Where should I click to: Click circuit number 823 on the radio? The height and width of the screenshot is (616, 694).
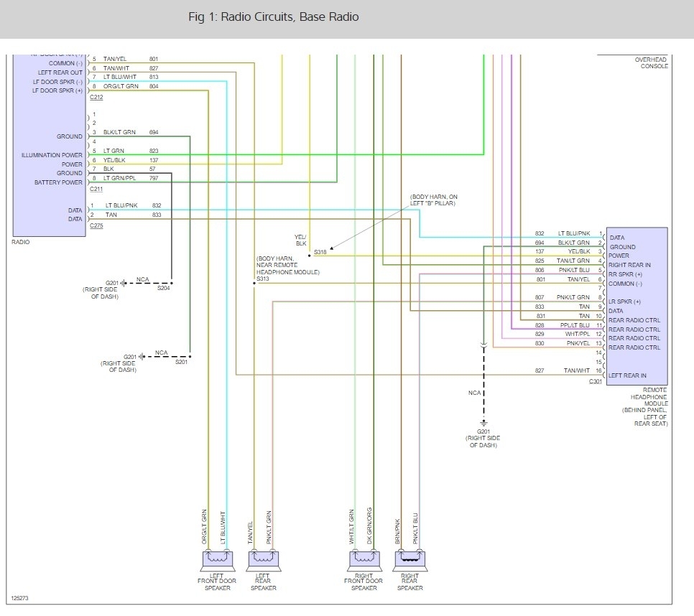click(x=154, y=151)
